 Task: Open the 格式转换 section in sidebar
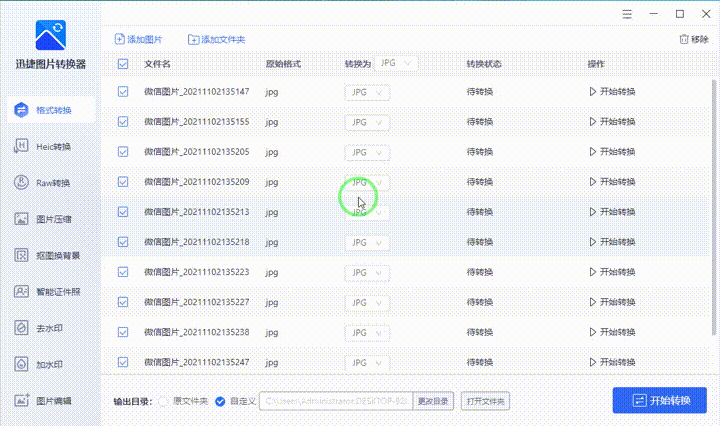point(51,110)
